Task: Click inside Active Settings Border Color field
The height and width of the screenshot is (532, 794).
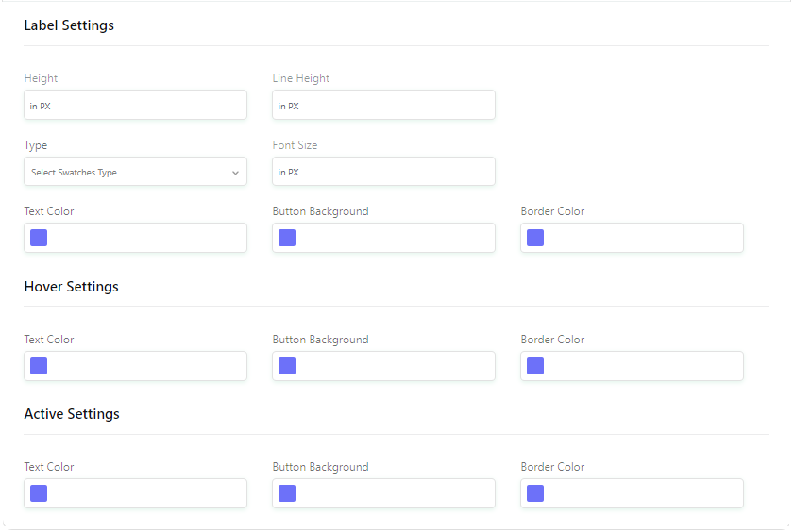Action: [x=632, y=493]
